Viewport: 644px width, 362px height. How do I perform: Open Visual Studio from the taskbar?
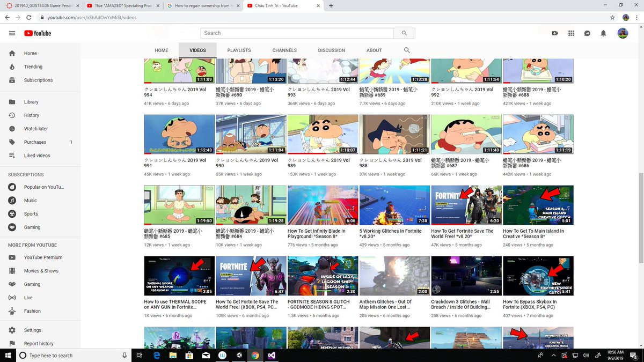[x=272, y=356]
